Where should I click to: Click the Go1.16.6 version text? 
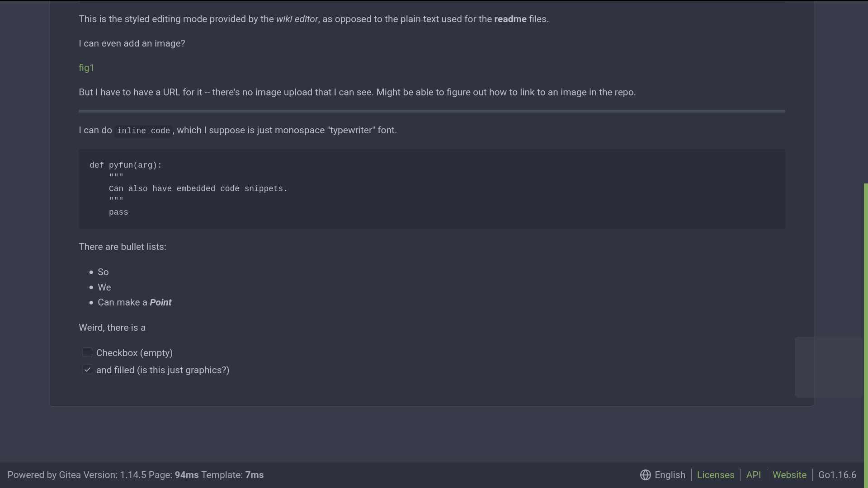(837, 475)
